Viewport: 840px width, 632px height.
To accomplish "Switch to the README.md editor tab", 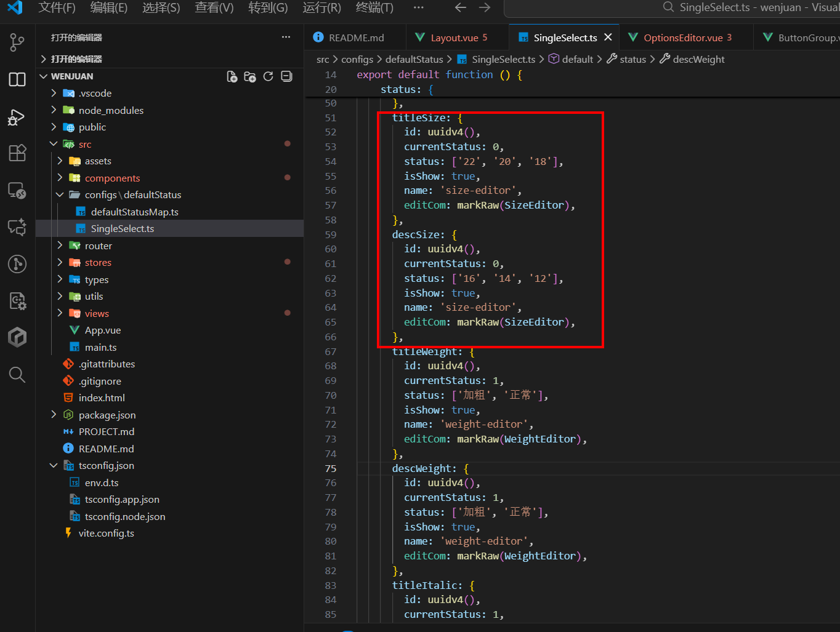I will pyautogui.click(x=355, y=38).
